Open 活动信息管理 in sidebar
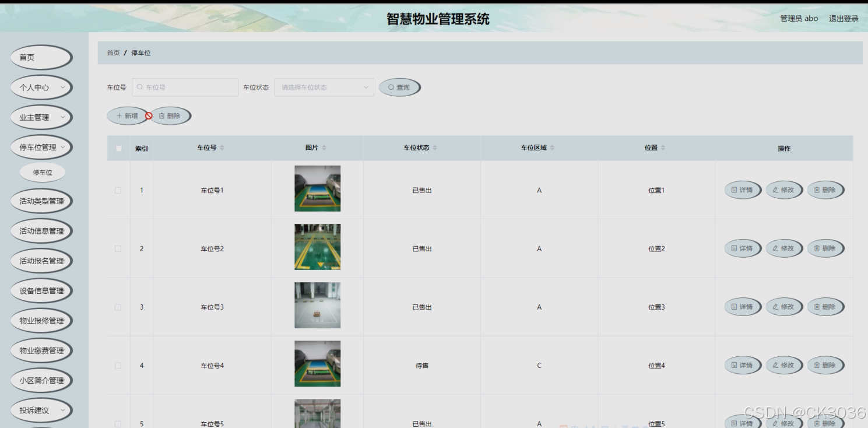Screen dimensions: 868x428 (x=41, y=231)
